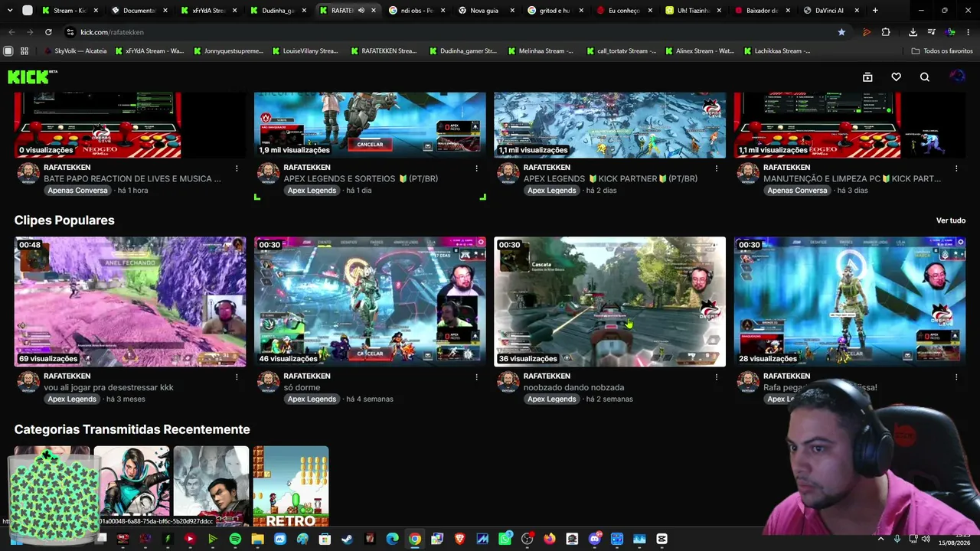Image resolution: width=980 pixels, height=551 pixels.
Task: Open Discord from the taskbar
Action: tap(594, 539)
